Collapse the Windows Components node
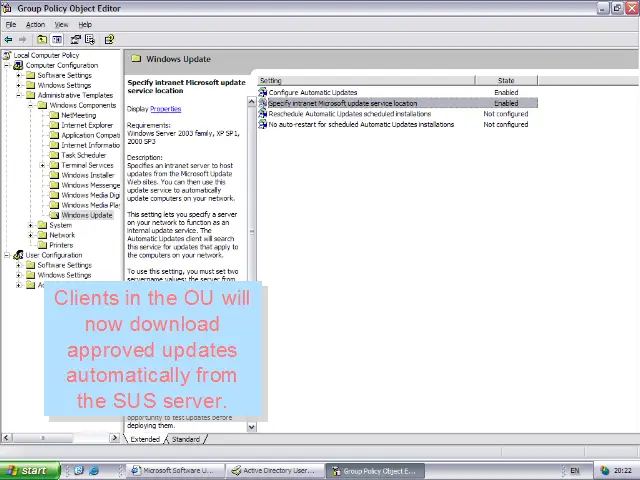This screenshot has height=480, width=640. coord(30,105)
